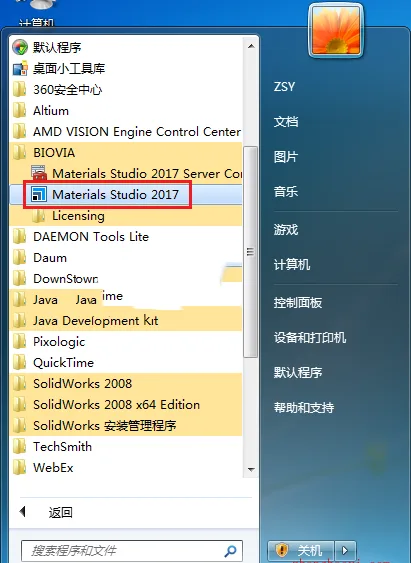Screen dimensions: 411x563
Task: Collapse the BIOVIA program folder
Action: coord(126,153)
